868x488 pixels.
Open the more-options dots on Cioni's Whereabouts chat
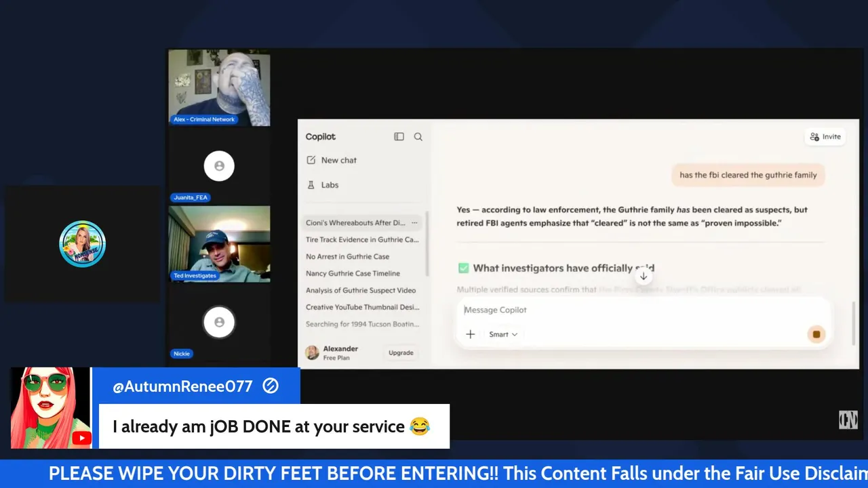coord(414,223)
